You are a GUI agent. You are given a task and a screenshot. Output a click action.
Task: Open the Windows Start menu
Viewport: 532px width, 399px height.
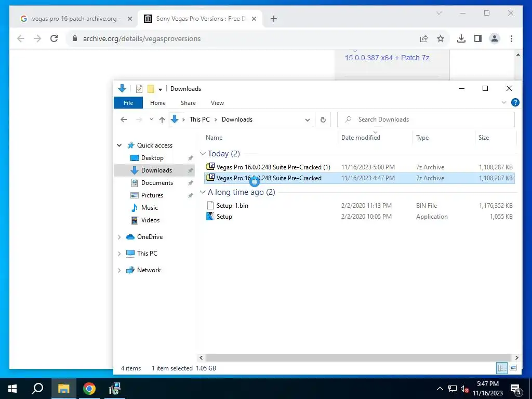click(x=12, y=389)
